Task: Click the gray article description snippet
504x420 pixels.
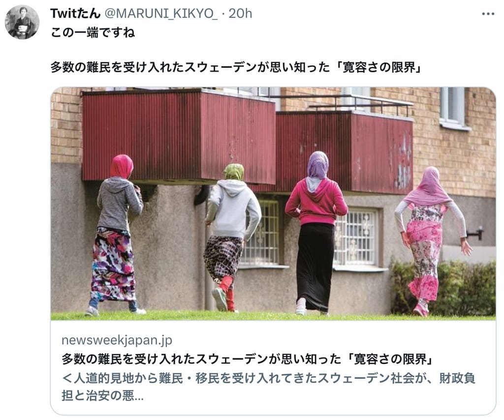Action: point(268,387)
